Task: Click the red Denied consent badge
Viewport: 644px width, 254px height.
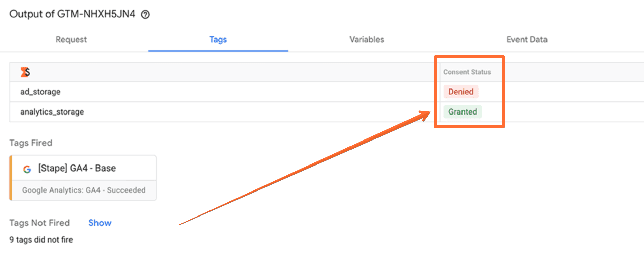Action: 460,92
